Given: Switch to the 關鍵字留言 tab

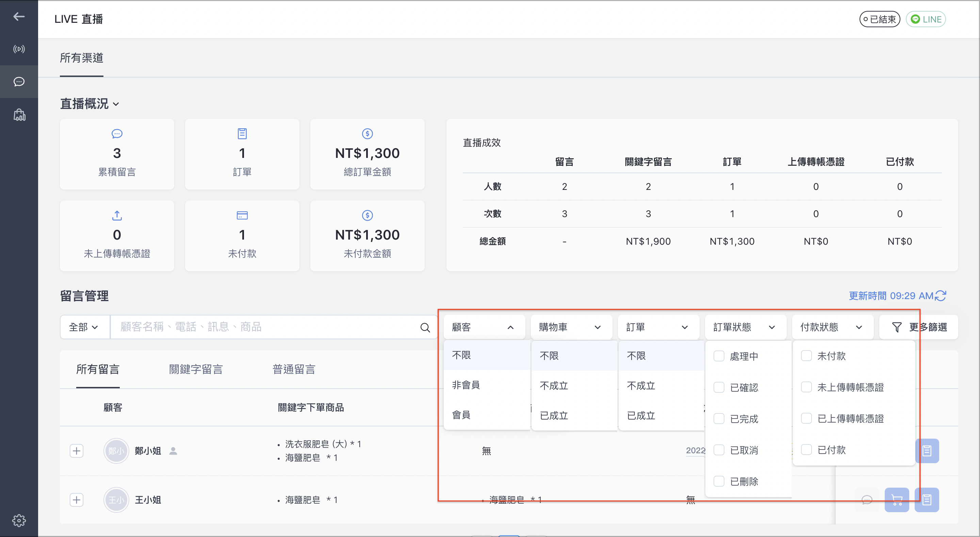Looking at the screenshot, I should tap(196, 369).
